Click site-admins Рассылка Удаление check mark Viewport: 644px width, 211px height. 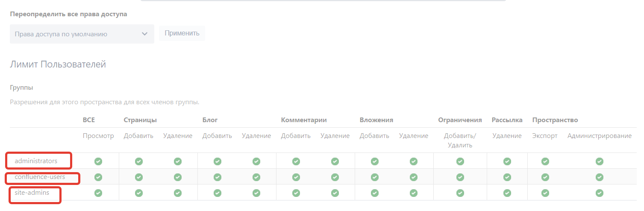pyautogui.click(x=507, y=193)
